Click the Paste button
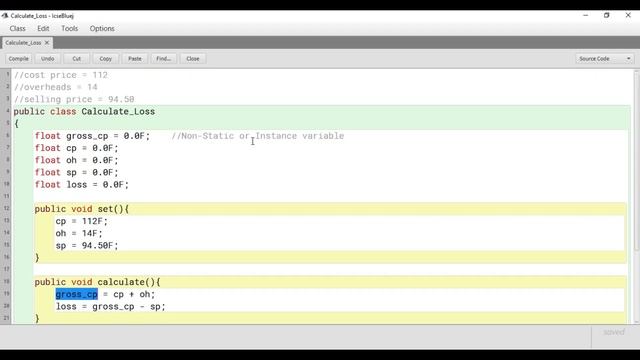The height and width of the screenshot is (360, 640). pos(134,59)
